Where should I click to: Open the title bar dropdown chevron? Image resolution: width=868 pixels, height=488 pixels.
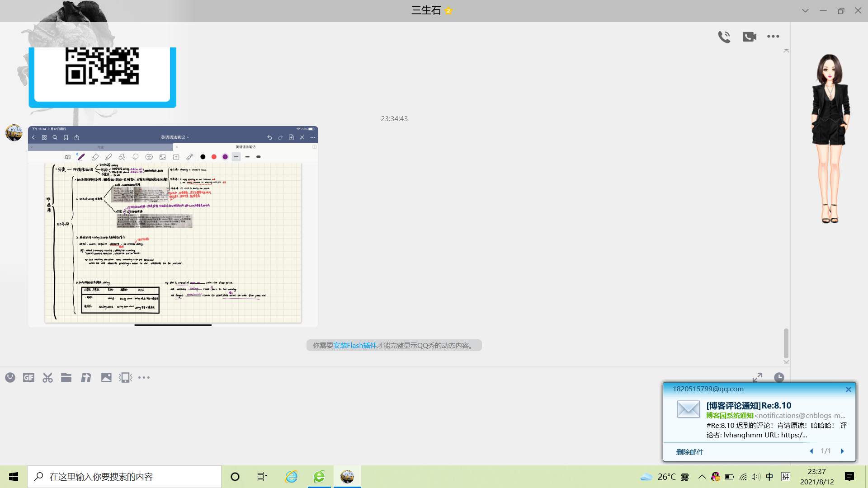(x=805, y=10)
